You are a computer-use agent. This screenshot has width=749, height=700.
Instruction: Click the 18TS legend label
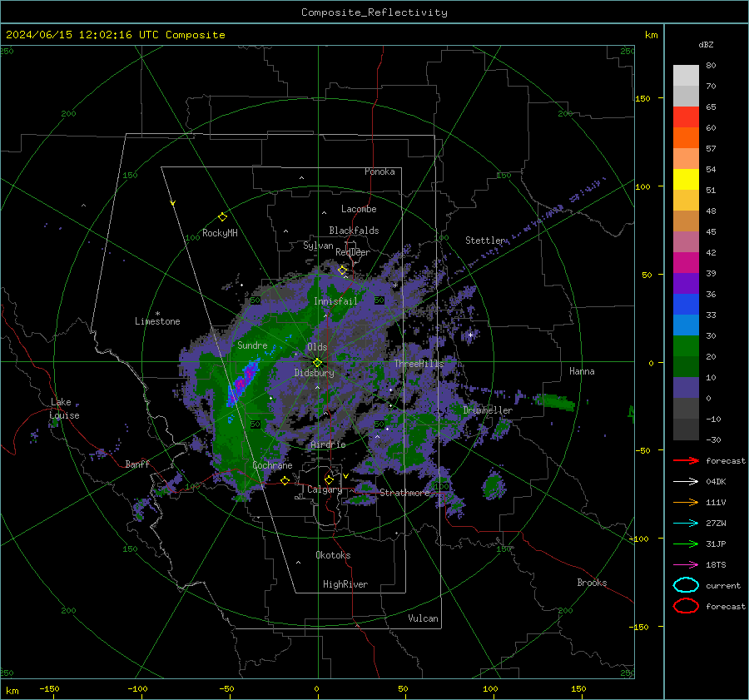(716, 565)
